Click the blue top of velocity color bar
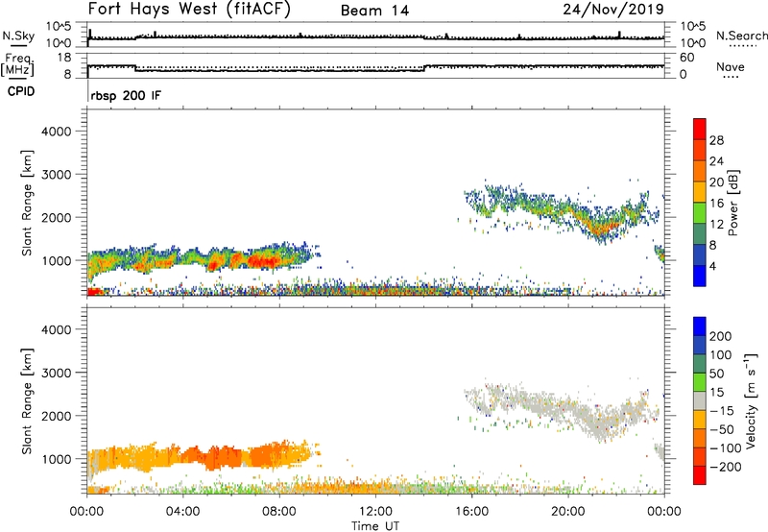Screen dimensions: 768x532 click(x=700, y=326)
